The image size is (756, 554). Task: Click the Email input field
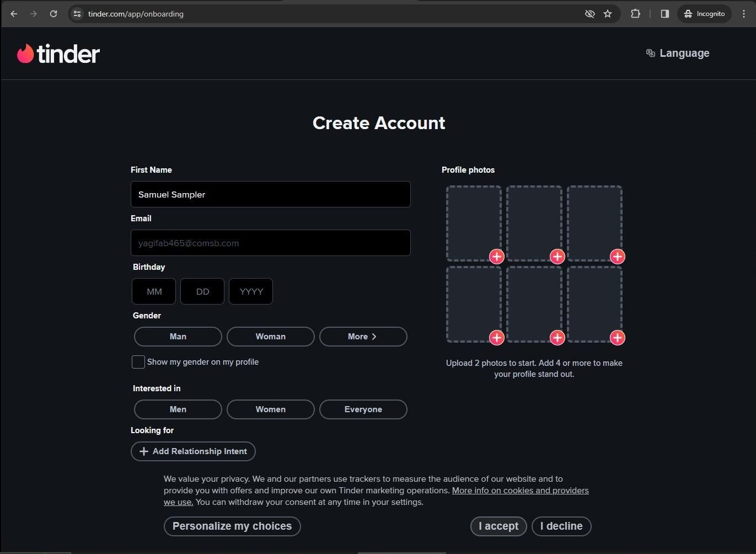(x=271, y=243)
